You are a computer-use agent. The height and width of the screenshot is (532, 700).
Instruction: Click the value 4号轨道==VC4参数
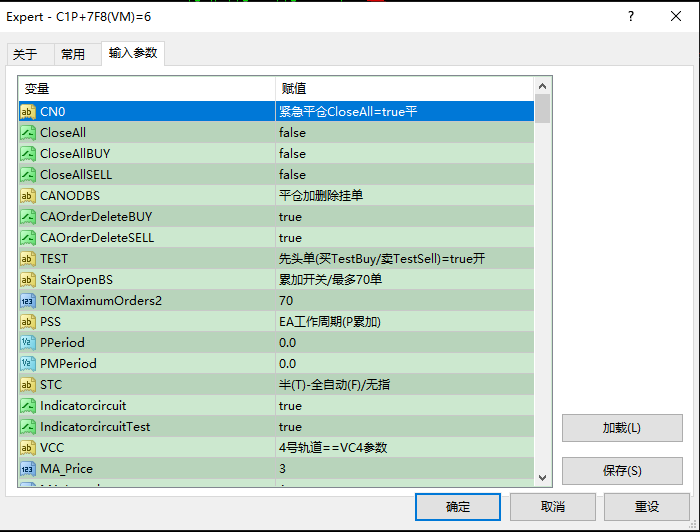pyautogui.click(x=333, y=447)
